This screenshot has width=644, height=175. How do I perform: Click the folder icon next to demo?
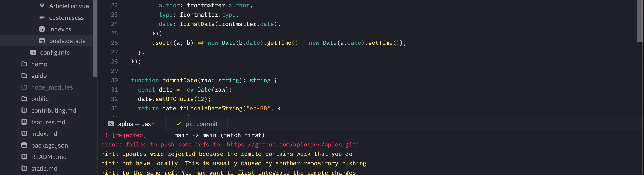tap(24, 64)
